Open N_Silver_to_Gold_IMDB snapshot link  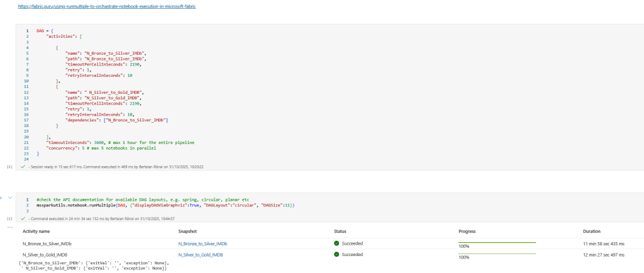pos(202,255)
